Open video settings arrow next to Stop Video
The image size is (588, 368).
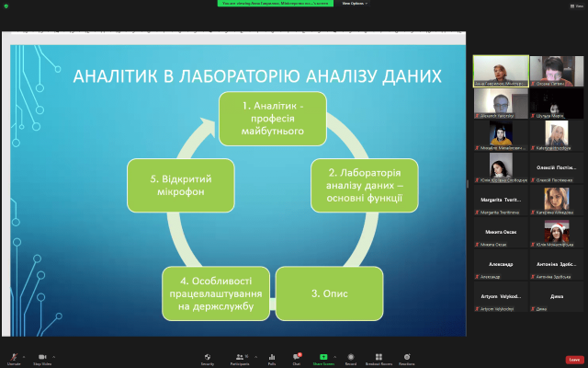pyautogui.click(x=53, y=355)
